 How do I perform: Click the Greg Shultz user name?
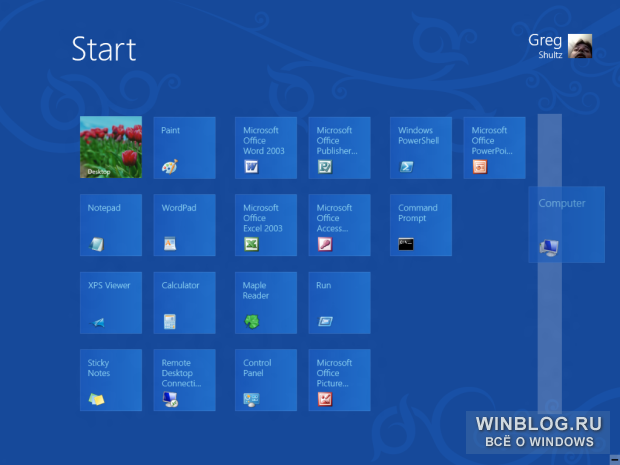tap(545, 46)
